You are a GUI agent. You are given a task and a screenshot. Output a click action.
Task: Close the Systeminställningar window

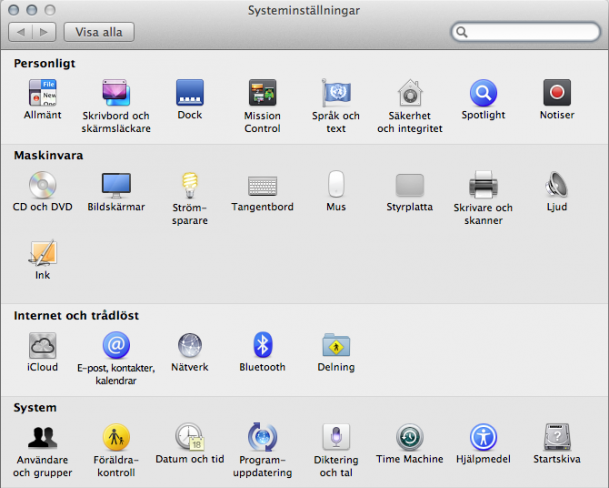coord(14,10)
